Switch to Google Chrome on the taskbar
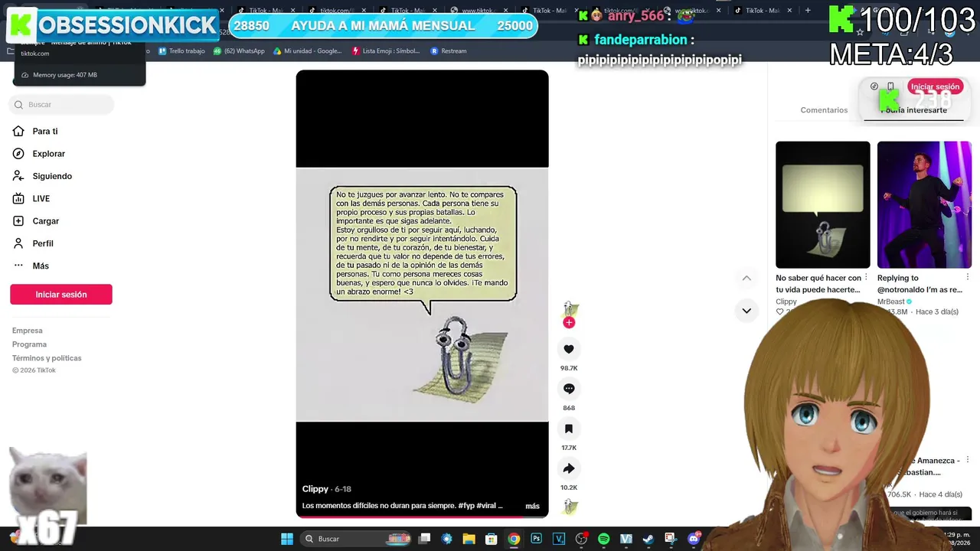Image resolution: width=980 pixels, height=551 pixels. pos(514,539)
